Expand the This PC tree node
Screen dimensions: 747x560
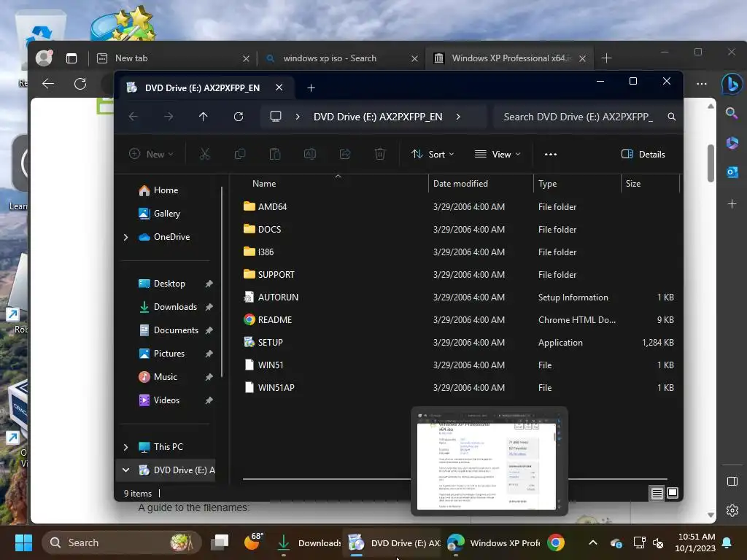click(125, 447)
